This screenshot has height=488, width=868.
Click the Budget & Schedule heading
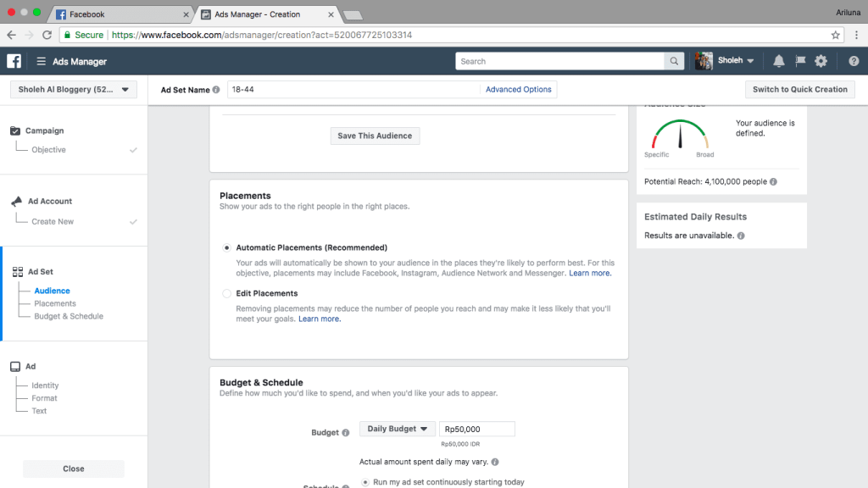[261, 383]
